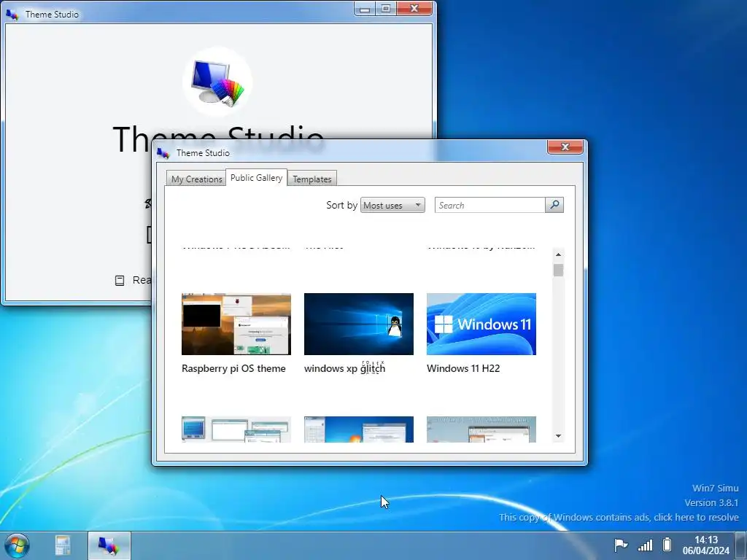Select the windows xp glitch thumbnail
Screen dimensions: 747x560
point(359,324)
